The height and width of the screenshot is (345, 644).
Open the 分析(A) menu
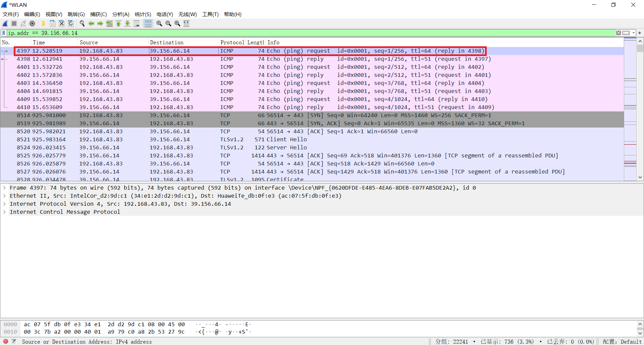(121, 14)
